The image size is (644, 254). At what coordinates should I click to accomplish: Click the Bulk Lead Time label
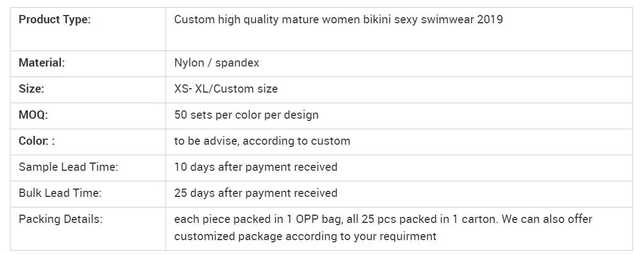point(60,193)
